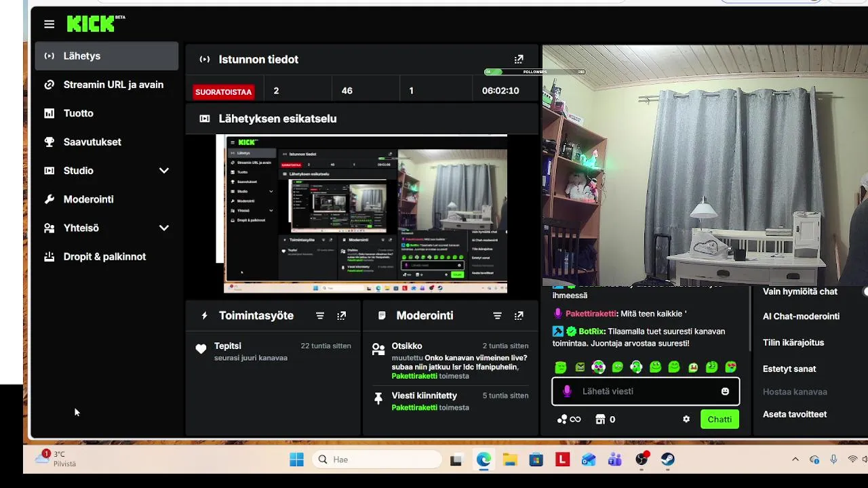Open Microsoft Teams from the taskbar
868x488 pixels.
(x=615, y=460)
